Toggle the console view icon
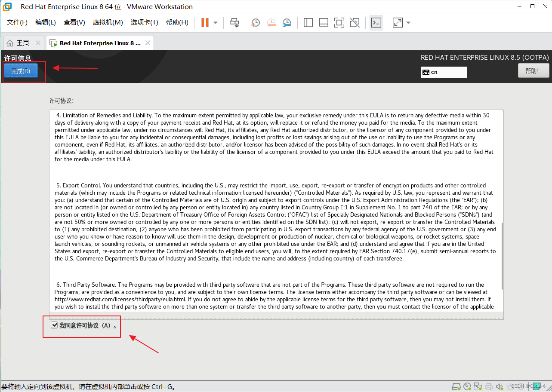552x392 pixels. (376, 22)
